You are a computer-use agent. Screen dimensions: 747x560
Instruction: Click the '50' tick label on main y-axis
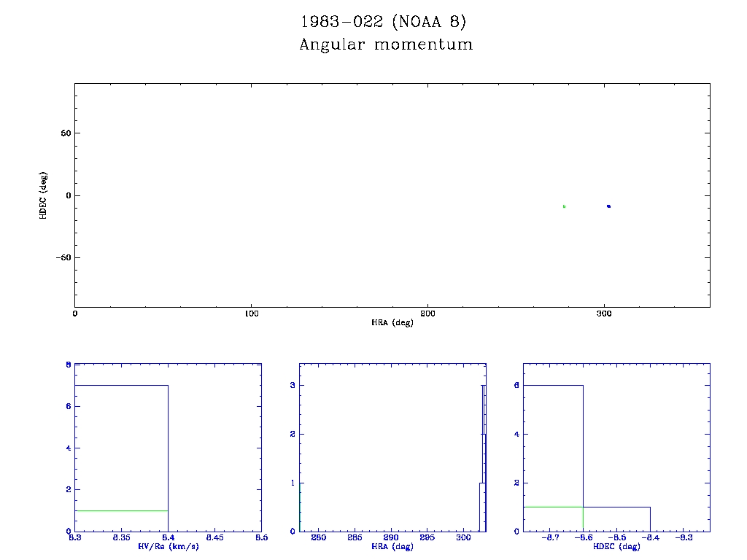click(x=66, y=133)
